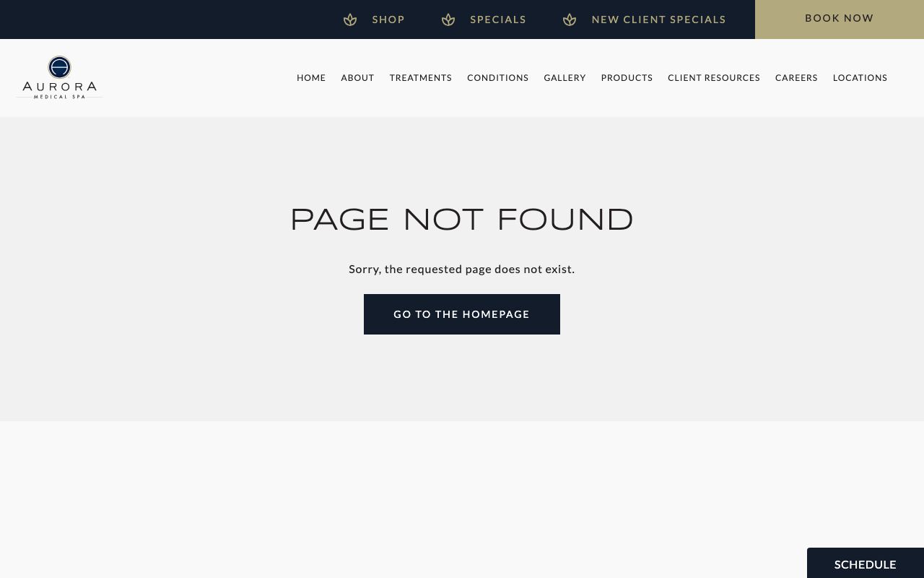Click the Page Not Found heading
924x578 pixels.
coord(462,220)
